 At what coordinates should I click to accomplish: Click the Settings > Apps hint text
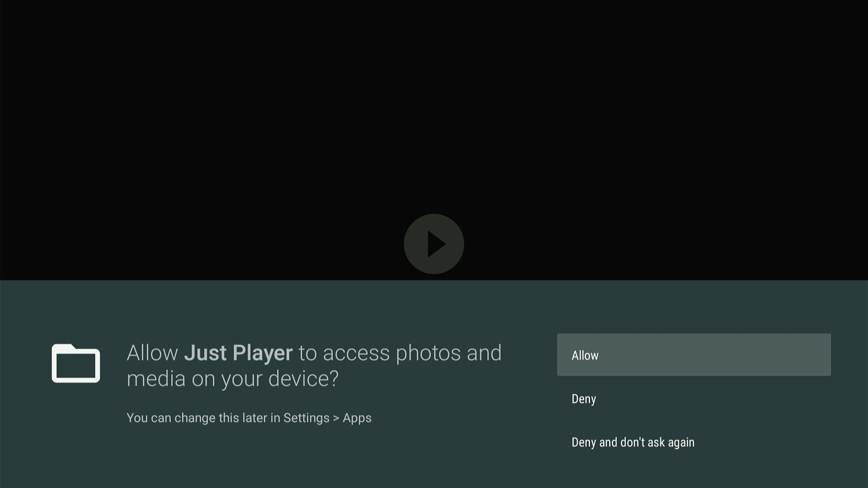(249, 418)
